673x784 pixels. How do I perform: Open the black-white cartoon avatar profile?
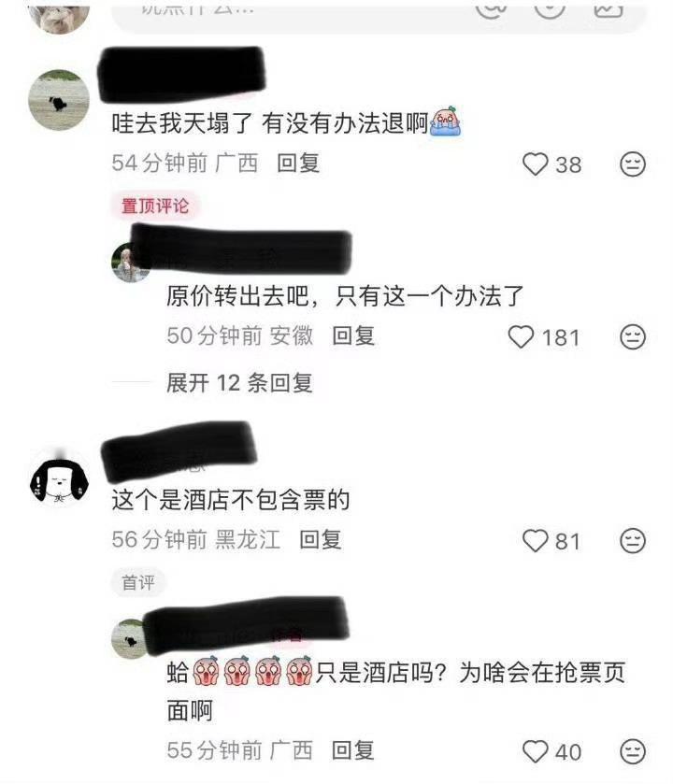(59, 478)
